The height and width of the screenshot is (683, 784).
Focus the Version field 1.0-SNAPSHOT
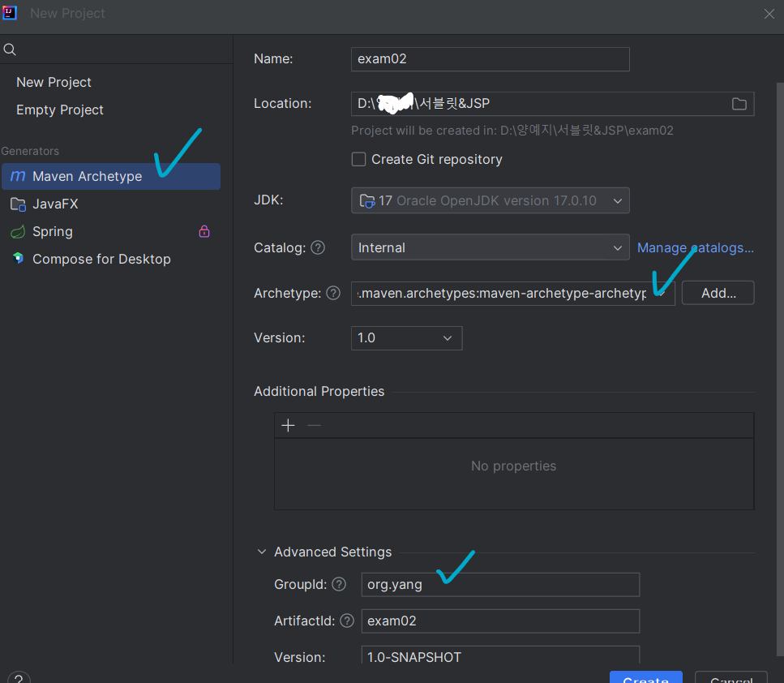(500, 655)
